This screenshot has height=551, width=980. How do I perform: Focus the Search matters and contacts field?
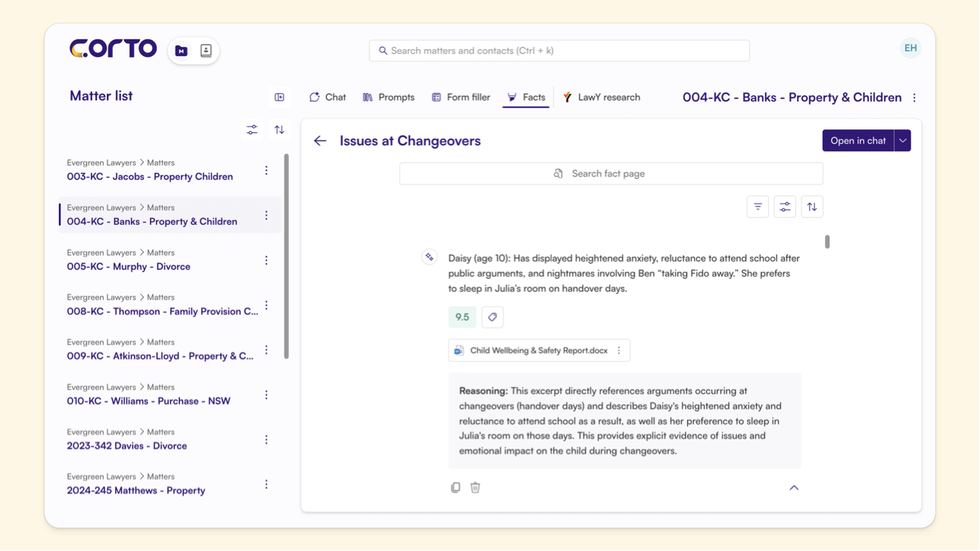pos(559,51)
